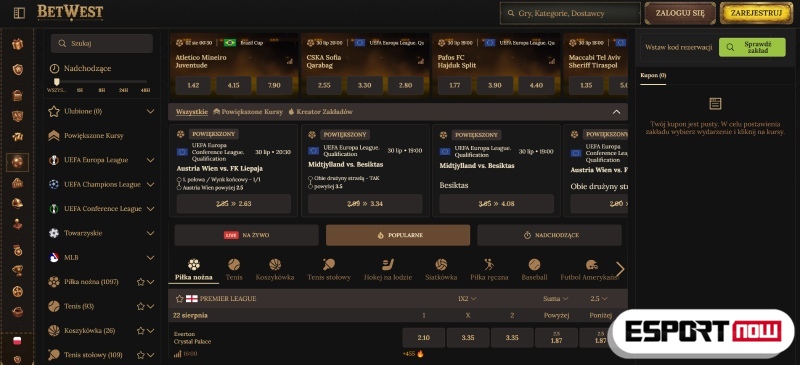The height and width of the screenshot is (365, 800).
Task: Show more sports with the right arrow
Action: point(620,269)
